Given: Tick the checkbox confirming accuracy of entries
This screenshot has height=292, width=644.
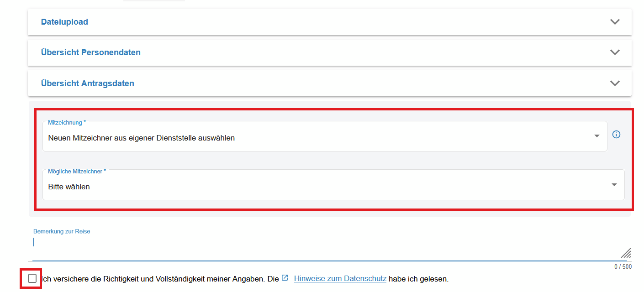Looking at the screenshot, I should point(32,278).
